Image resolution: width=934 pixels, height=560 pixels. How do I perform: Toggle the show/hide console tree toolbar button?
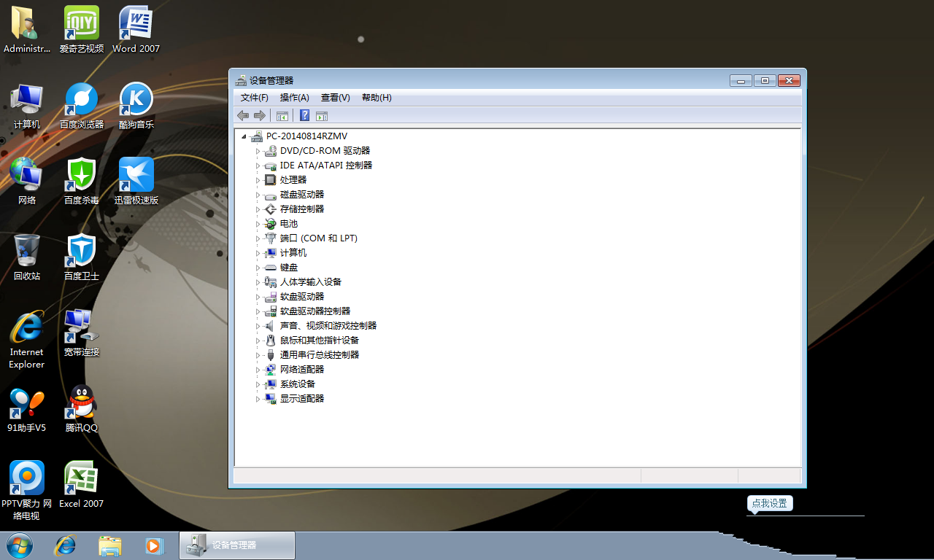282,115
